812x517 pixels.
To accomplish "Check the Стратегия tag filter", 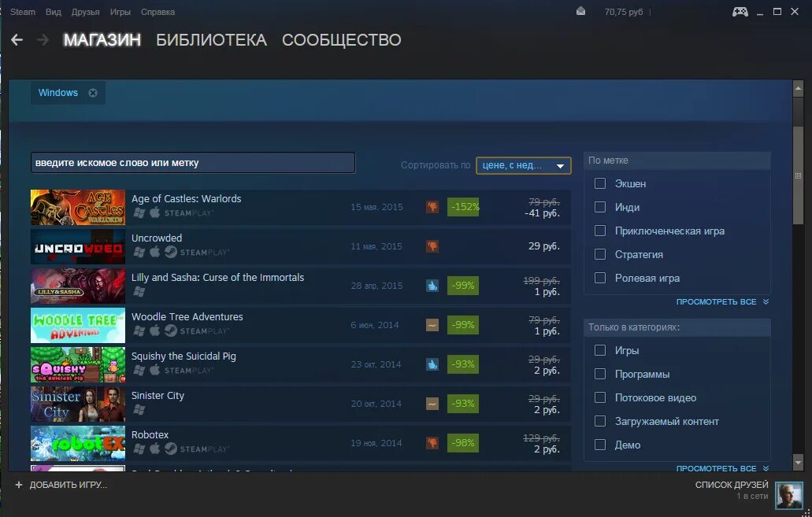I will 600,254.
